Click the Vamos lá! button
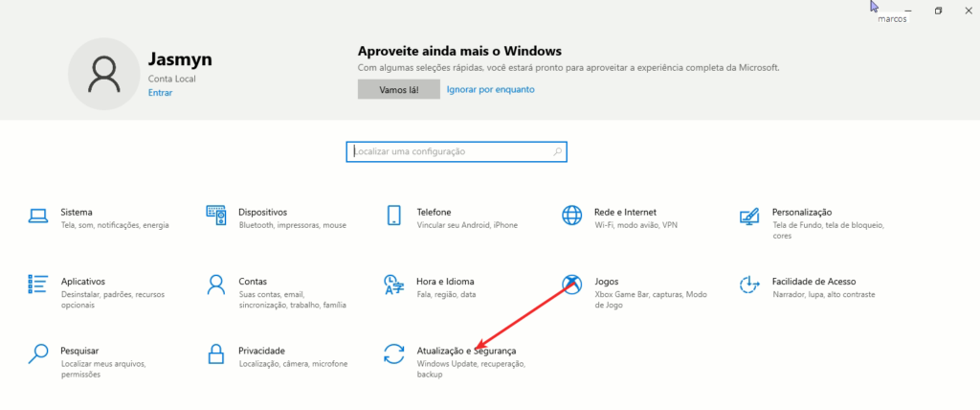This screenshot has height=410, width=980. 399,89
